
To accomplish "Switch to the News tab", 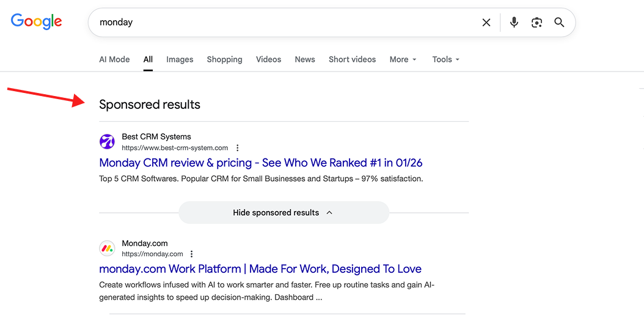I will [305, 59].
